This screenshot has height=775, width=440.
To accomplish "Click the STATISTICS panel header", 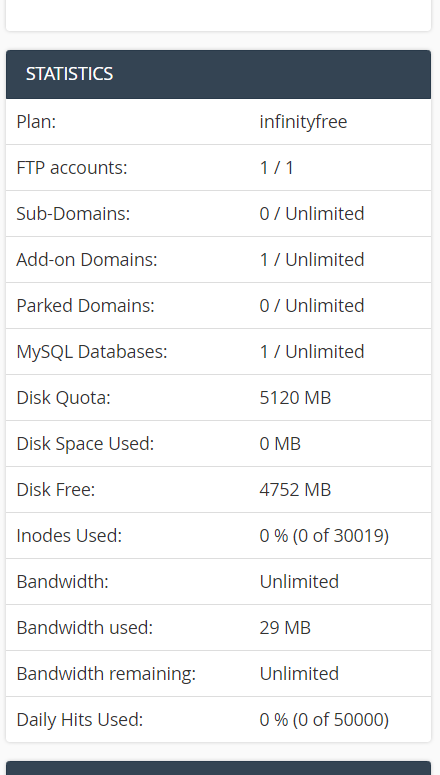I will (x=218, y=74).
